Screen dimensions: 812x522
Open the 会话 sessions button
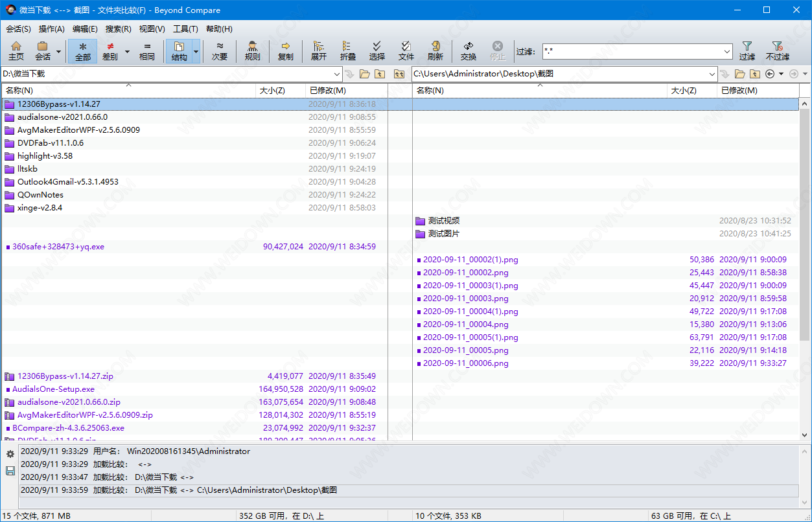tap(43, 51)
